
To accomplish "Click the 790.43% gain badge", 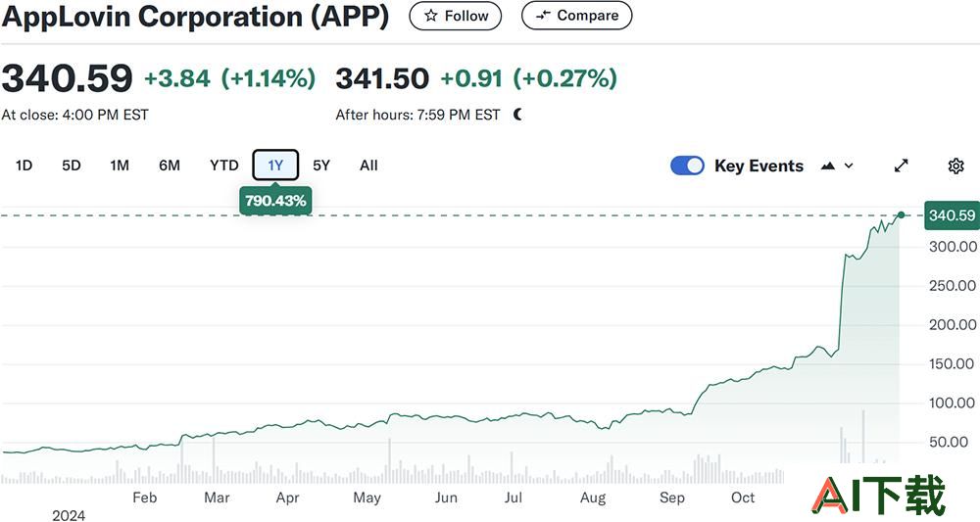I will [x=275, y=201].
